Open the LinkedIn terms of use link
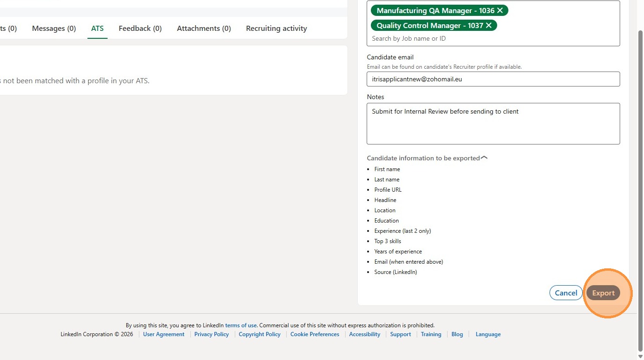The height and width of the screenshot is (360, 644). 241,325
